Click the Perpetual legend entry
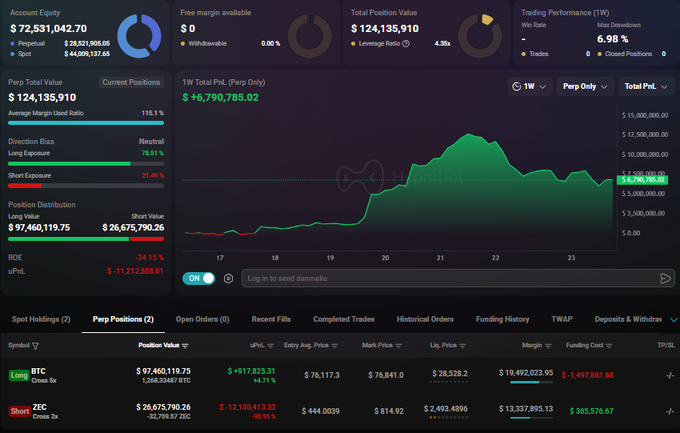Screen dimensions: 680x433 click(27, 43)
